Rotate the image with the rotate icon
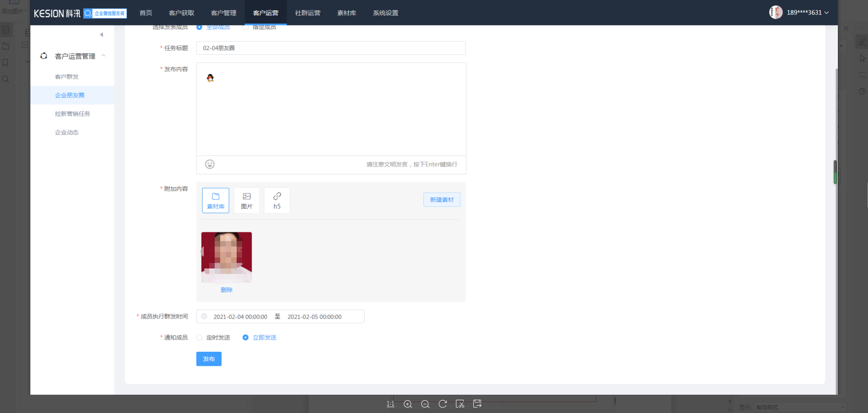Image resolution: width=868 pixels, height=413 pixels. pyautogui.click(x=443, y=404)
